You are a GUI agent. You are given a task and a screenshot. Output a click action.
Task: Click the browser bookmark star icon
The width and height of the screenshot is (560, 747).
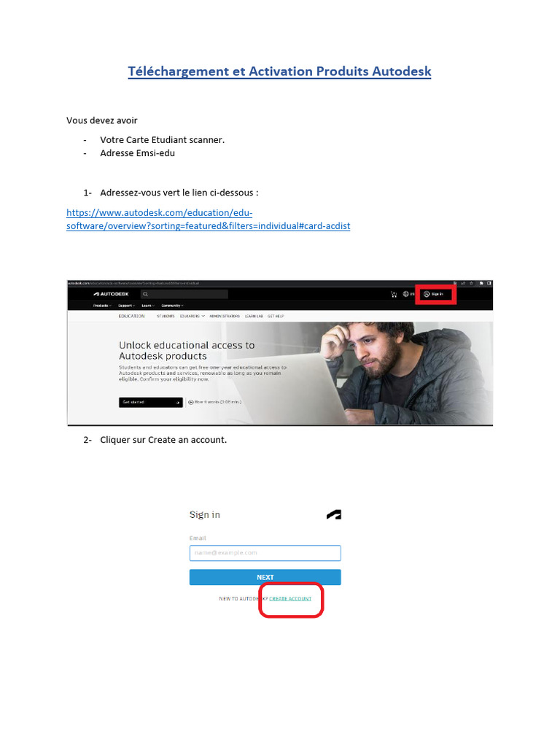pos(472,283)
